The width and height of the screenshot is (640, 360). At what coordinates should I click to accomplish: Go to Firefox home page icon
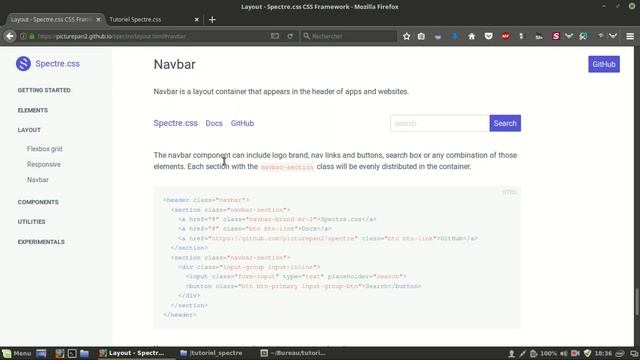click(x=471, y=36)
